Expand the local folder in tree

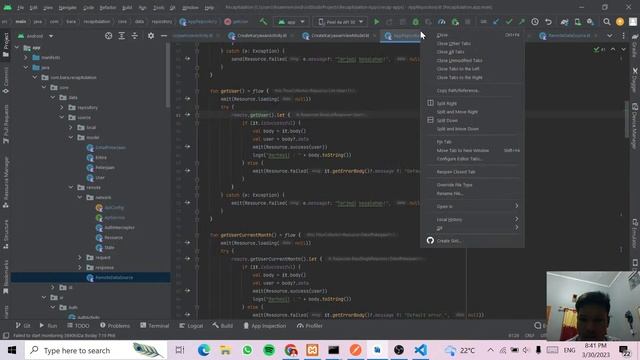(71, 127)
